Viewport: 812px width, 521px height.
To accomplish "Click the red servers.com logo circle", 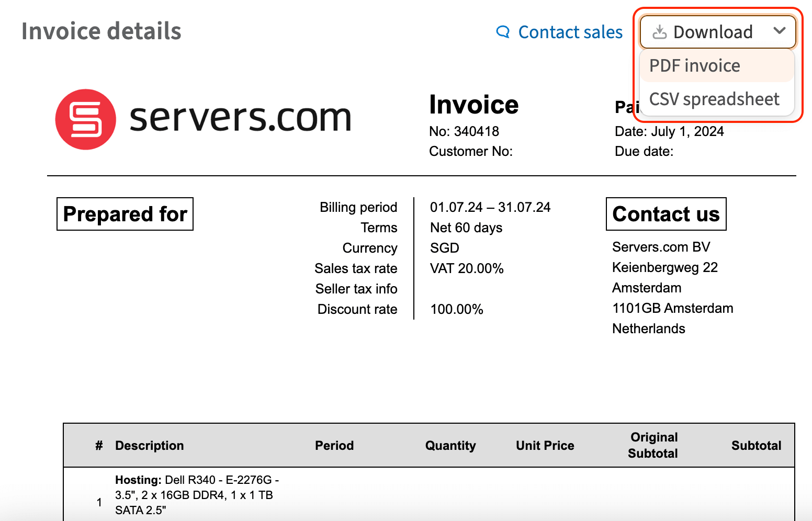I will (85, 119).
